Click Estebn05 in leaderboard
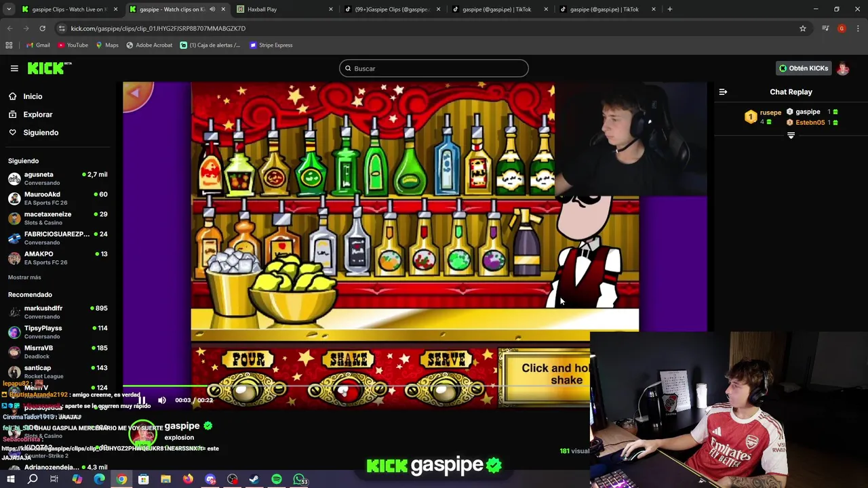This screenshot has width=868, height=488. [x=810, y=123]
